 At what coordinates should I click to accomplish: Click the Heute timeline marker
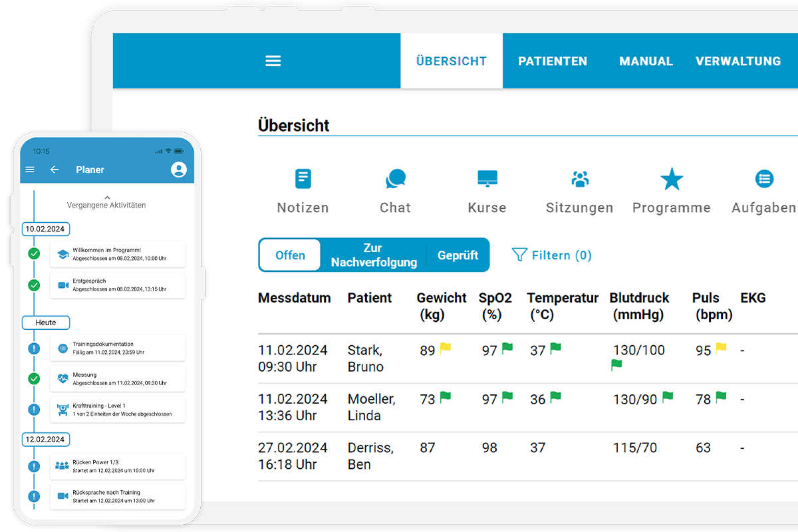tap(45, 323)
